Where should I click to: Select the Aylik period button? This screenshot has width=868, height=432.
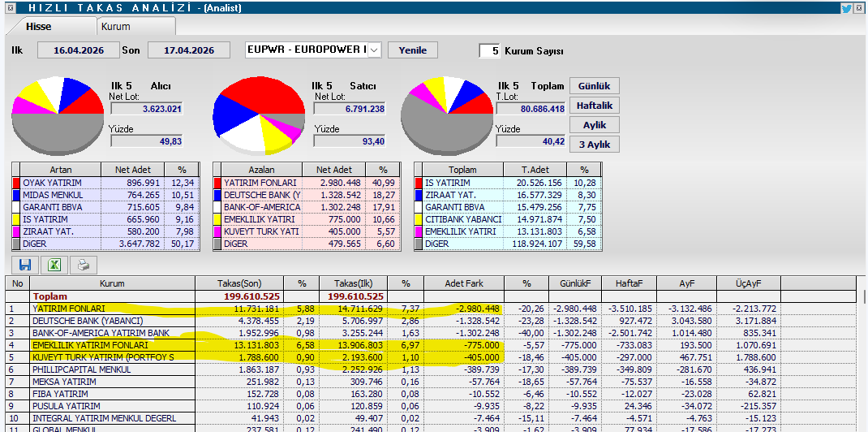coord(594,124)
